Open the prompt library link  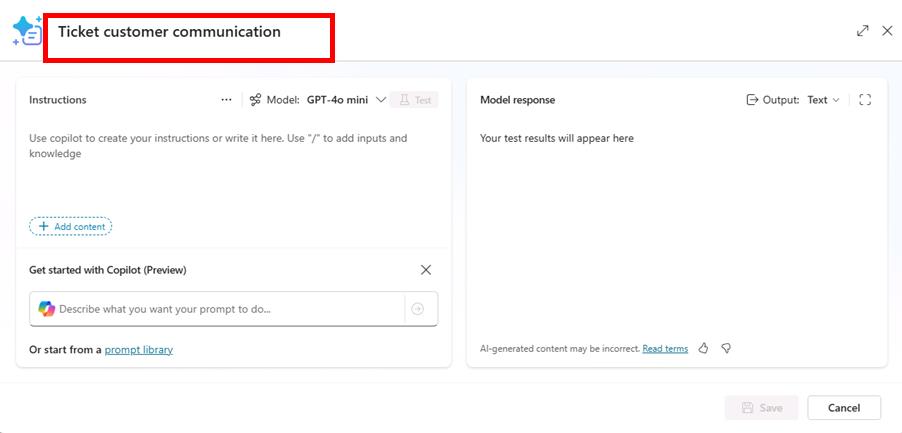pos(138,350)
